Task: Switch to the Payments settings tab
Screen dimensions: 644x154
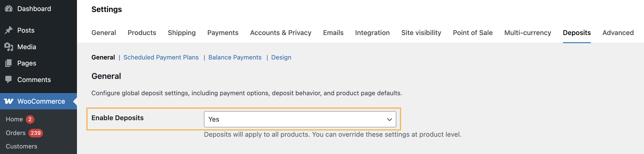Action: tap(222, 33)
